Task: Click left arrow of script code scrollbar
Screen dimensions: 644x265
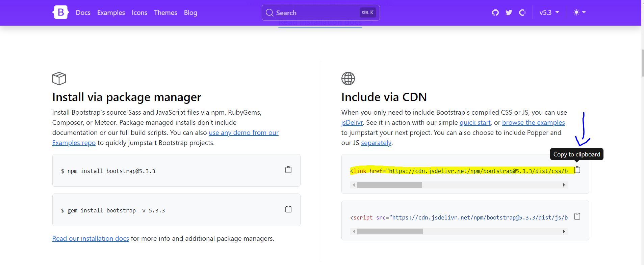Action: click(354, 232)
